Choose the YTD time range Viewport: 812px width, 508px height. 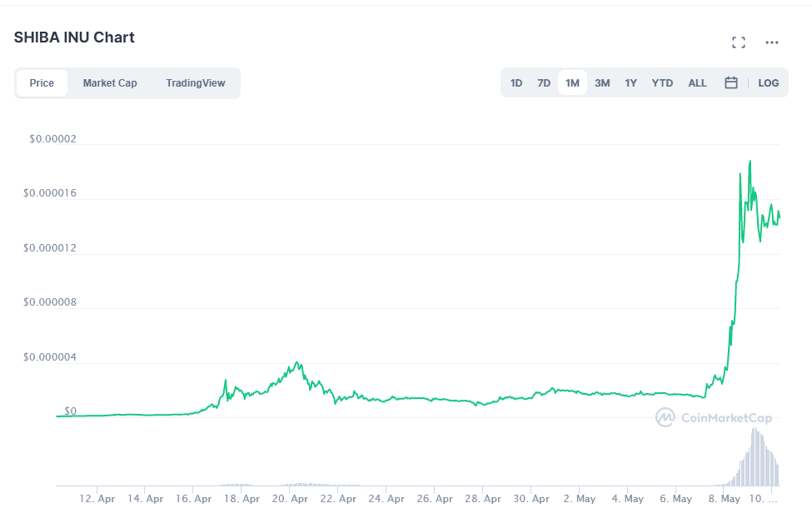point(662,82)
